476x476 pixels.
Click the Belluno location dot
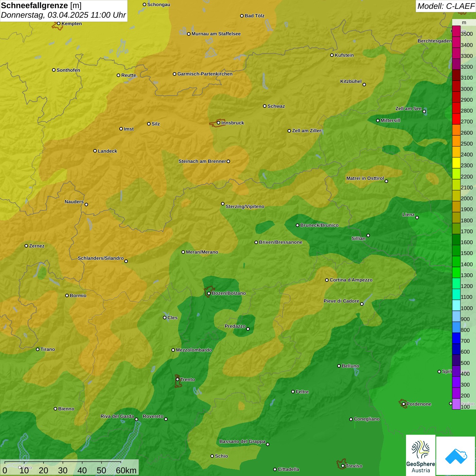point(339,366)
